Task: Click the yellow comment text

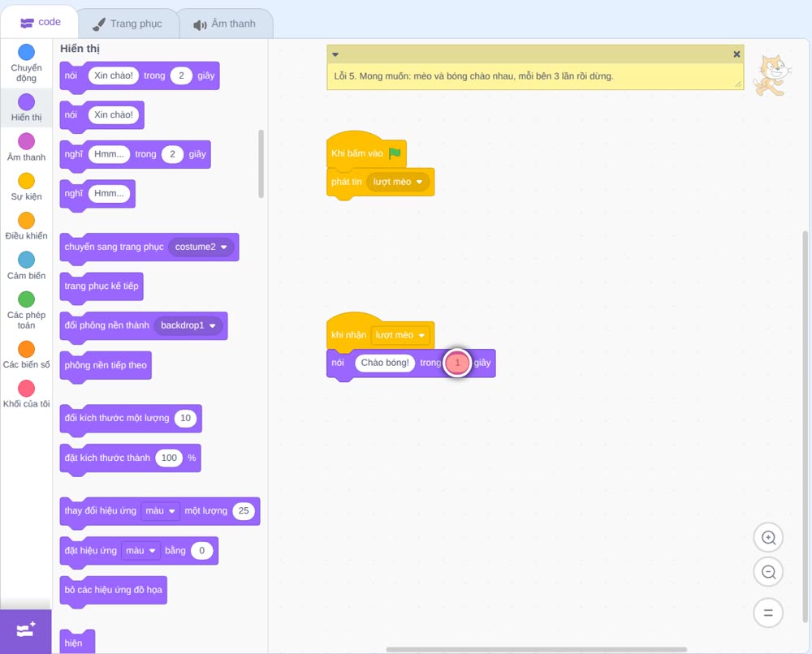Action: point(473,76)
